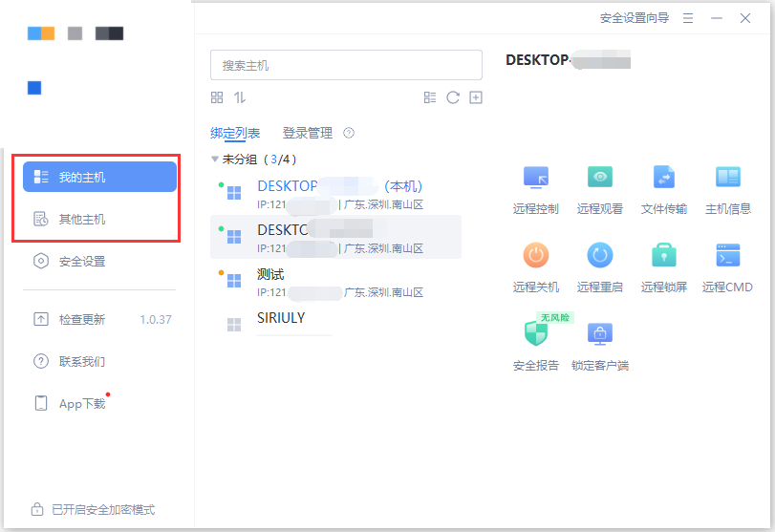This screenshot has height=532, width=775.
Task: Click 已开启安全加密模式 status text
Action: pyautogui.click(x=103, y=509)
